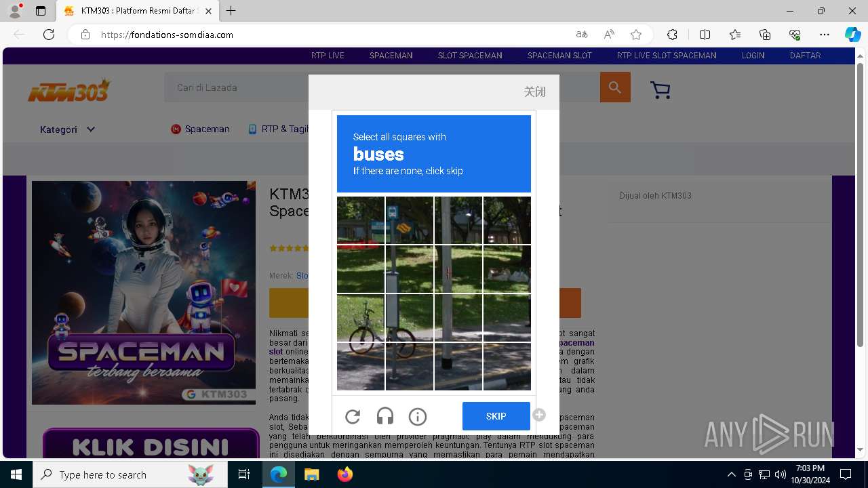Open collections icon
The width and height of the screenshot is (868, 488).
(x=765, y=35)
